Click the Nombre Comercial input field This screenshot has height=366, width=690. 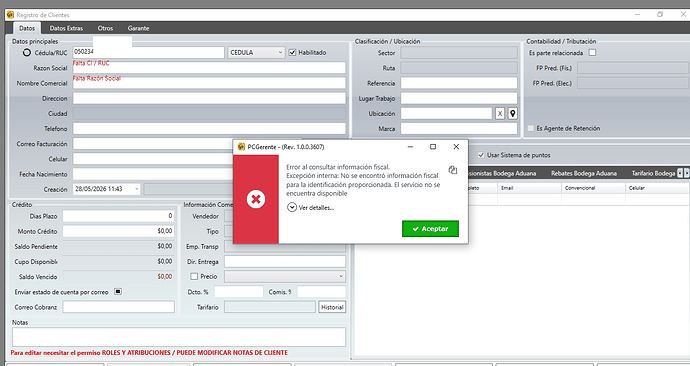coord(209,83)
